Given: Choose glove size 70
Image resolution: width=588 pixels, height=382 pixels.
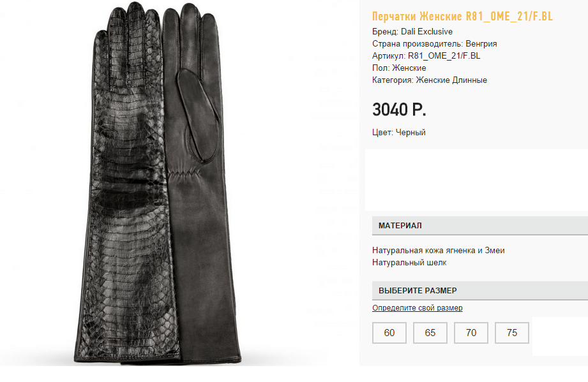Looking at the screenshot, I should tap(471, 332).
